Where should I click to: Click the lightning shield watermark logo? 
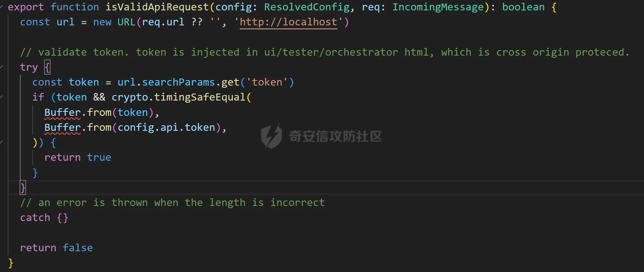[271, 136]
